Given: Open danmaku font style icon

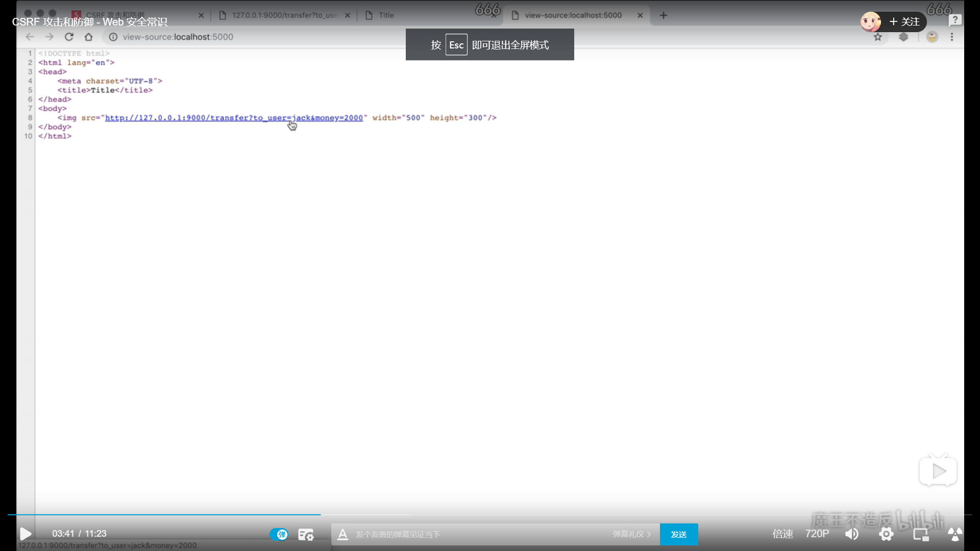Looking at the screenshot, I should point(342,534).
